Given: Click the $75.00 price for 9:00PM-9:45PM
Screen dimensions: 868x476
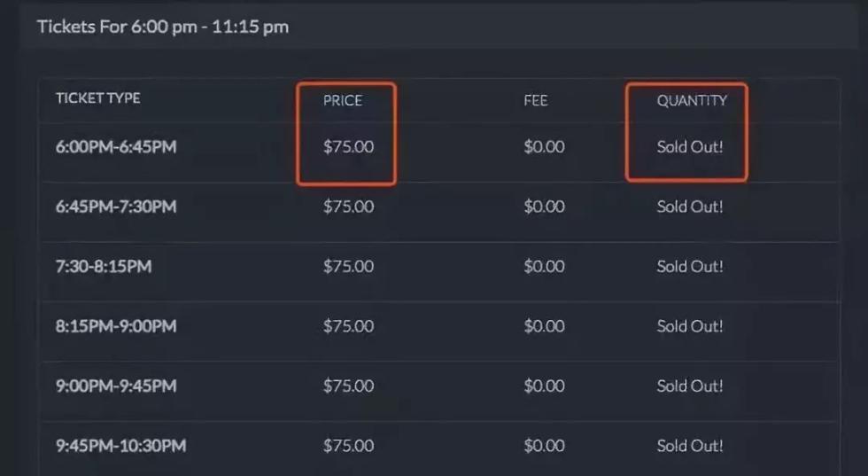Looking at the screenshot, I should tap(348, 386).
